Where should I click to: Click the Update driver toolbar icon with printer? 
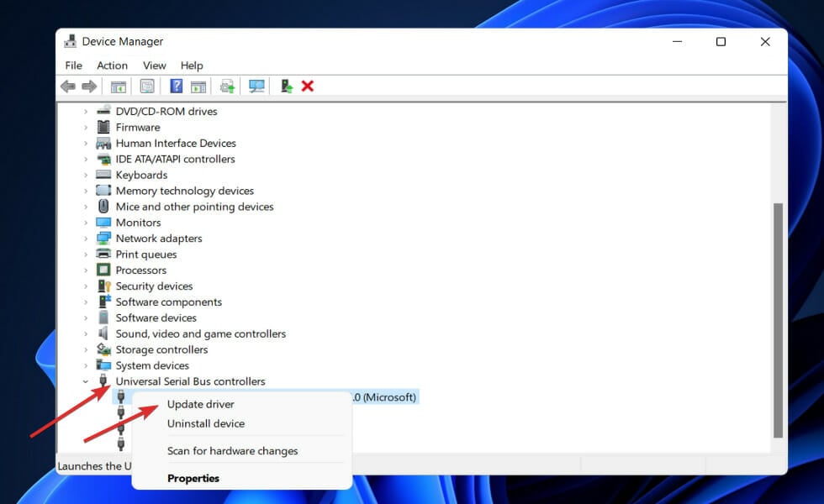pyautogui.click(x=227, y=87)
